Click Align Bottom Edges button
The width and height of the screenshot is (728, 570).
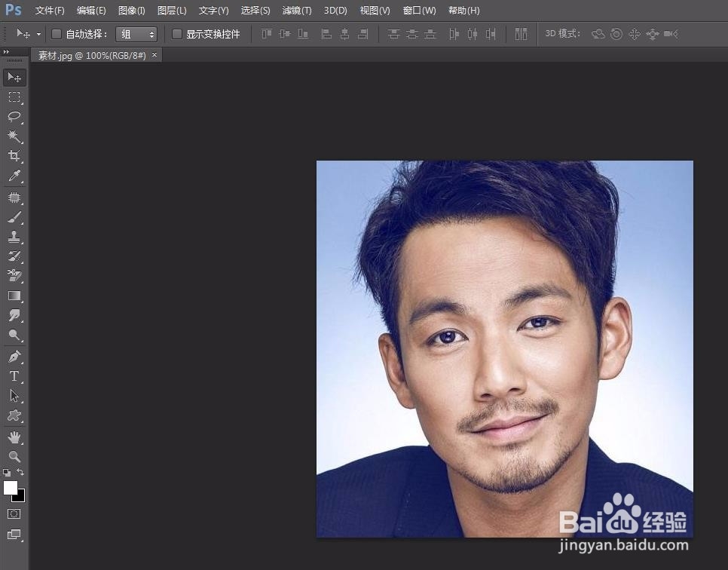point(303,33)
